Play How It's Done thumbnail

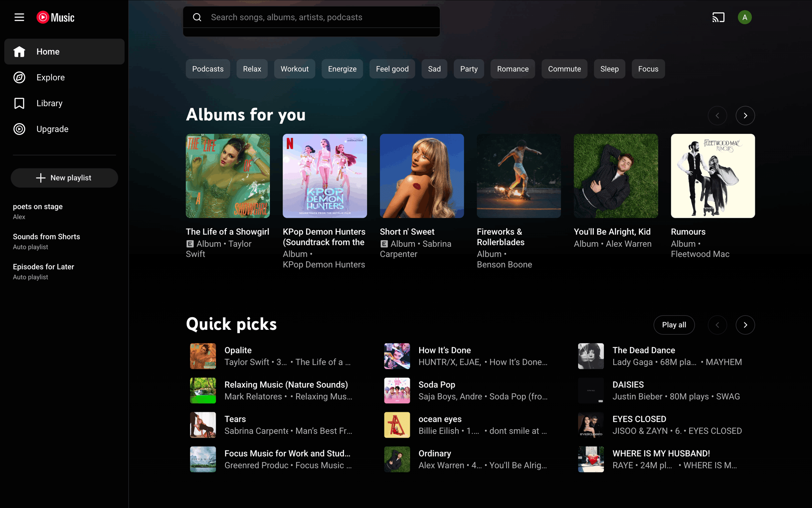tap(397, 356)
